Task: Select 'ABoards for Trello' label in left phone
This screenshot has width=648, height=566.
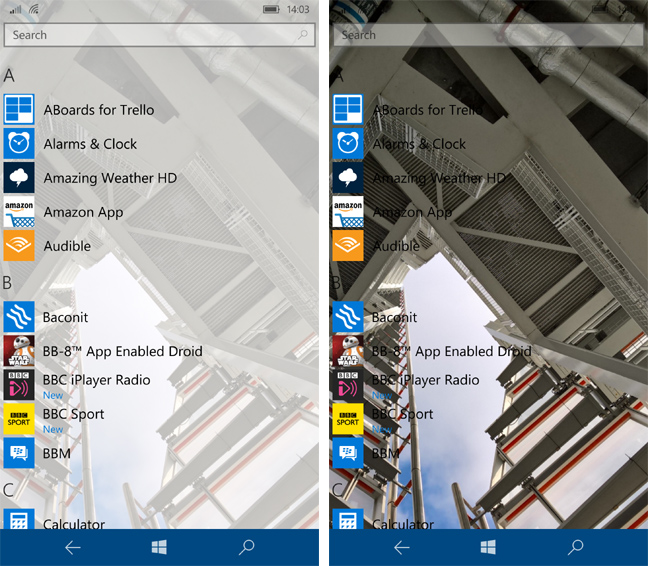Action: [99, 110]
